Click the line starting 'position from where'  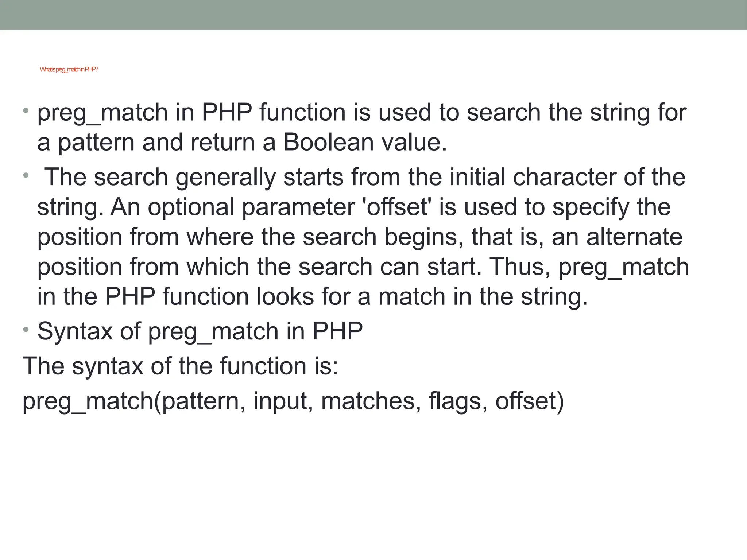point(360,238)
